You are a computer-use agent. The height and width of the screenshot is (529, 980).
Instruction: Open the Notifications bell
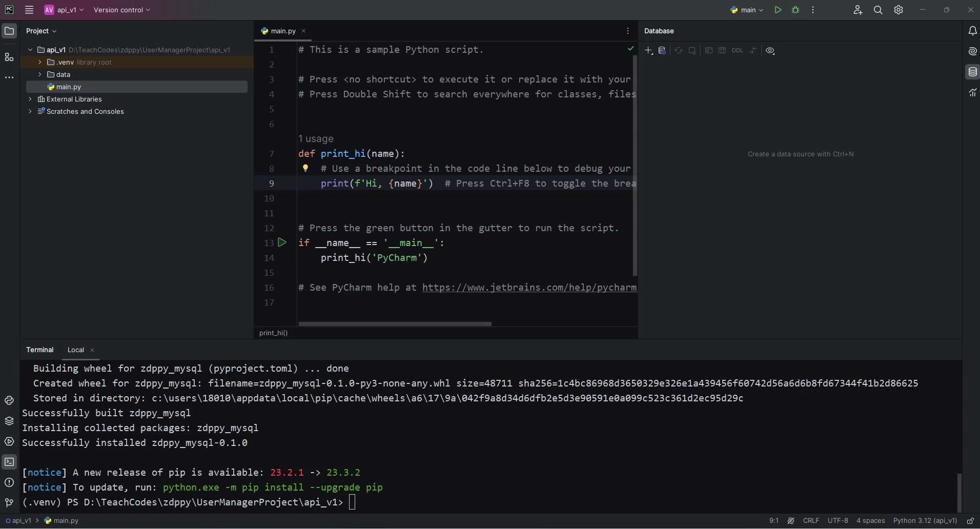(x=973, y=31)
